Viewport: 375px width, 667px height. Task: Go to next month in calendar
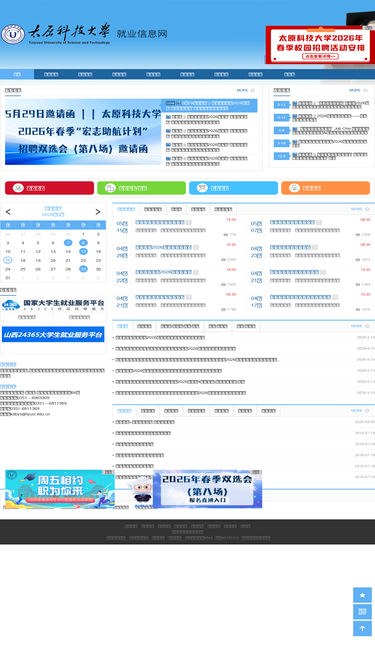click(98, 212)
